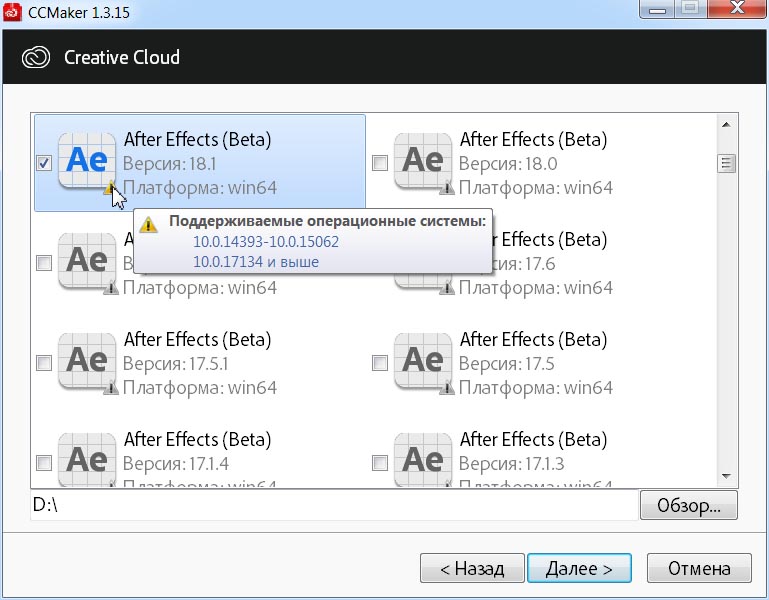
Task: Click warning triangle on version 17.5.1 icon
Action: tap(111, 388)
